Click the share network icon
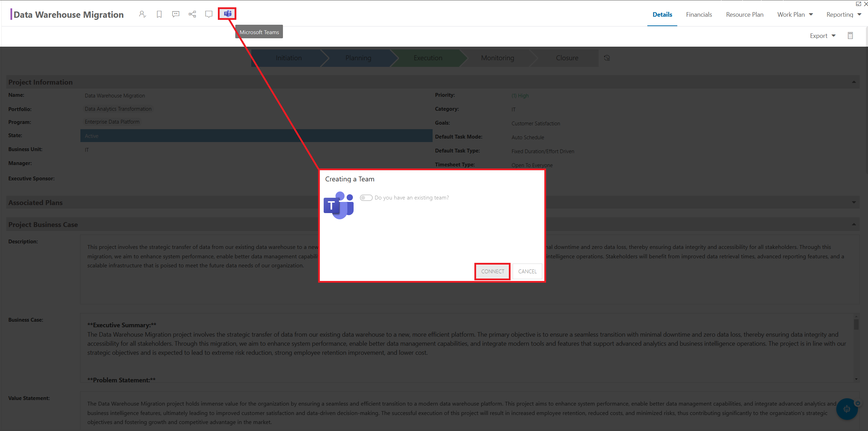Image resolution: width=868 pixels, height=431 pixels. pos(192,14)
